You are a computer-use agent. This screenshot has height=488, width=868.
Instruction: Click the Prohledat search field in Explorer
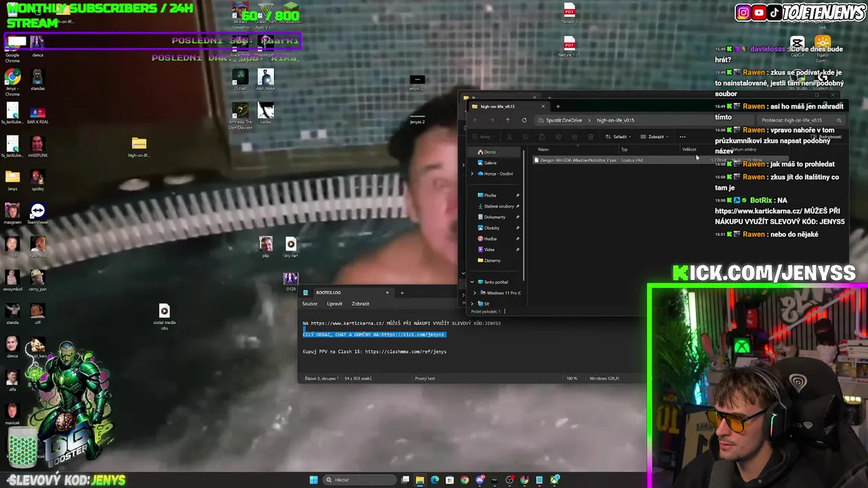(801, 120)
